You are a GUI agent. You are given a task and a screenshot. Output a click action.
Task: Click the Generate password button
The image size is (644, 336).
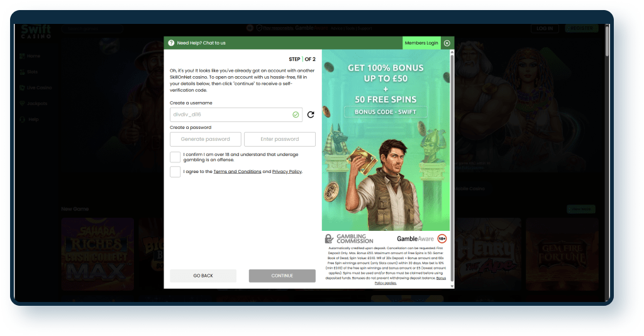click(x=206, y=139)
